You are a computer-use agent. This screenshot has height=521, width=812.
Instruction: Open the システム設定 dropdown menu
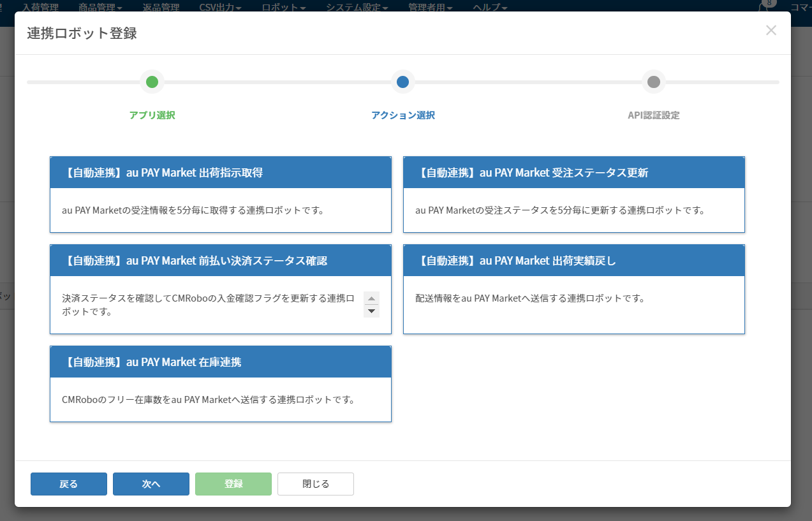click(x=357, y=8)
